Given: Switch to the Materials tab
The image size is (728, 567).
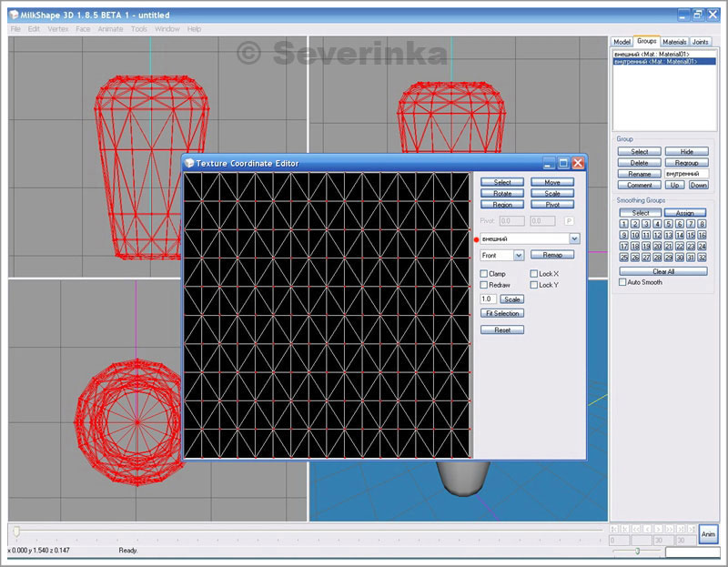Looking at the screenshot, I should [x=674, y=42].
